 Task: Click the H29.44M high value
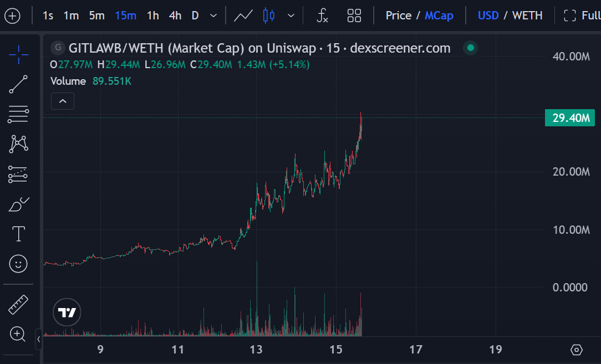point(119,64)
